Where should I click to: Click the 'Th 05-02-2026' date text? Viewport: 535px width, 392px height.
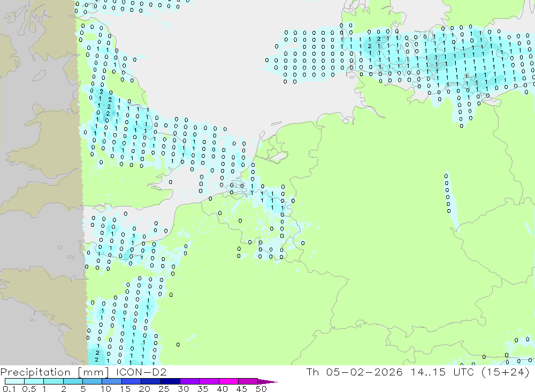click(355, 372)
